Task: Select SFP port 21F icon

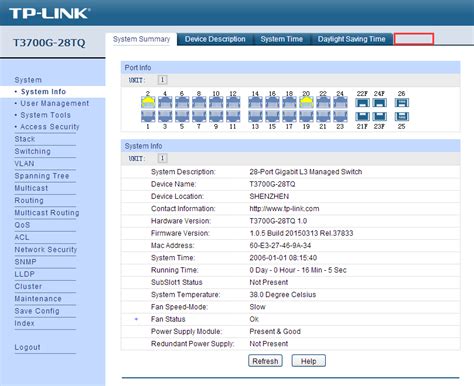Action: click(362, 116)
